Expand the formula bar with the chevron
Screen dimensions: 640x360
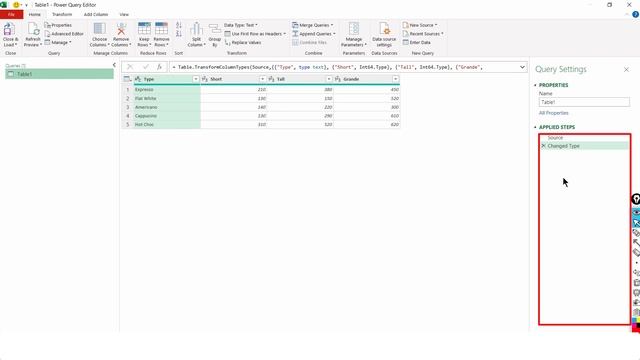click(x=522, y=67)
